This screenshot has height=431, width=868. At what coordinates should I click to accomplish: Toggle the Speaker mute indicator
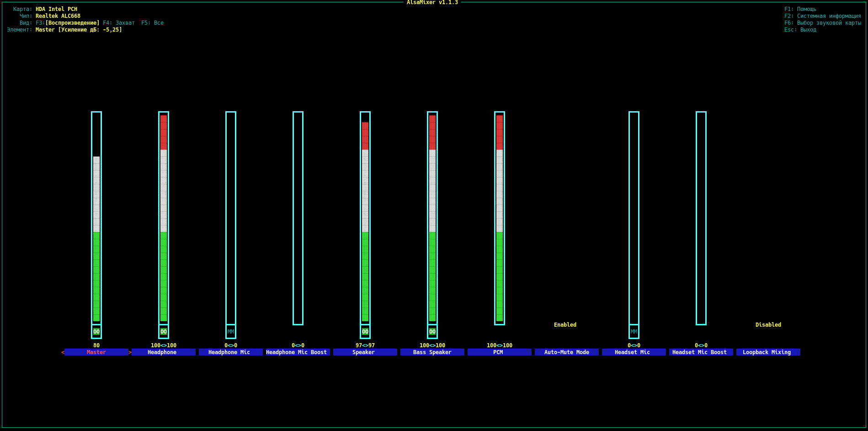pos(365,332)
